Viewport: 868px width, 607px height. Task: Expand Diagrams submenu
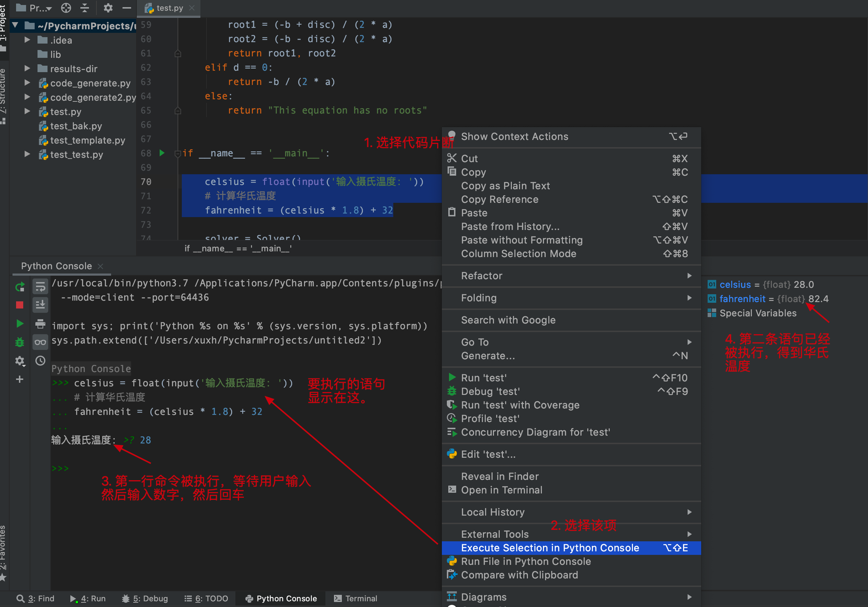pyautogui.click(x=571, y=597)
